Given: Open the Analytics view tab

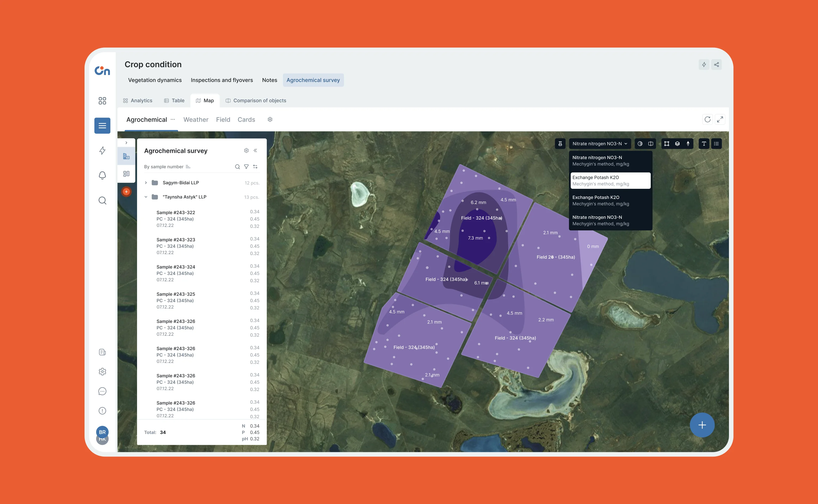Looking at the screenshot, I should point(138,100).
